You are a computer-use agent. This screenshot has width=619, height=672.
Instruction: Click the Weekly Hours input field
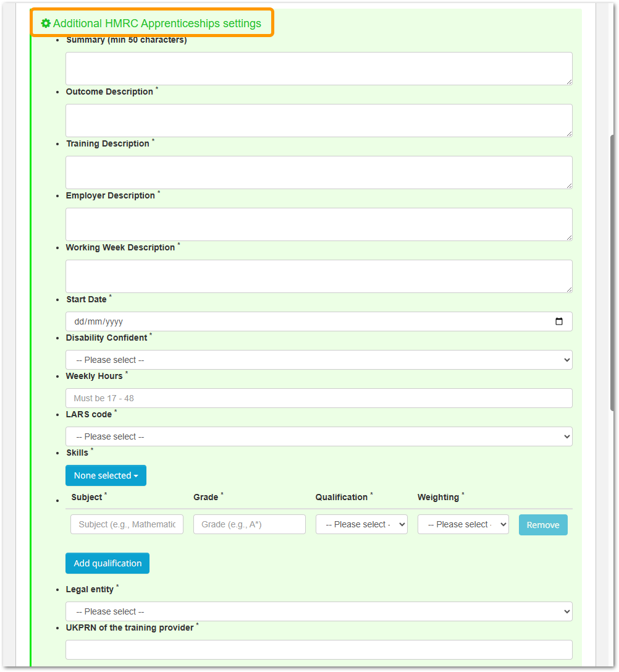[x=319, y=398]
